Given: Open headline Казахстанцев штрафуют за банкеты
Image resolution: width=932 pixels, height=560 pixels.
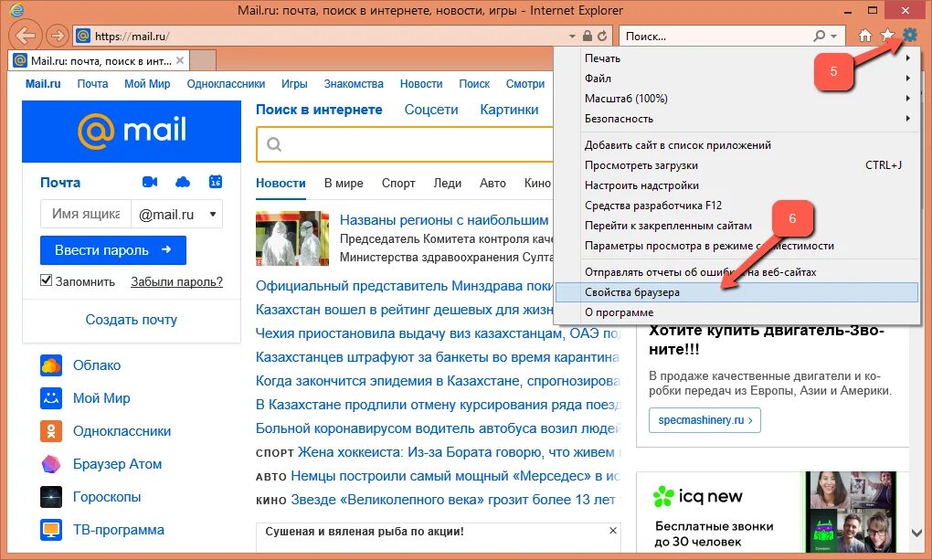Looking at the screenshot, I should coord(438,357).
